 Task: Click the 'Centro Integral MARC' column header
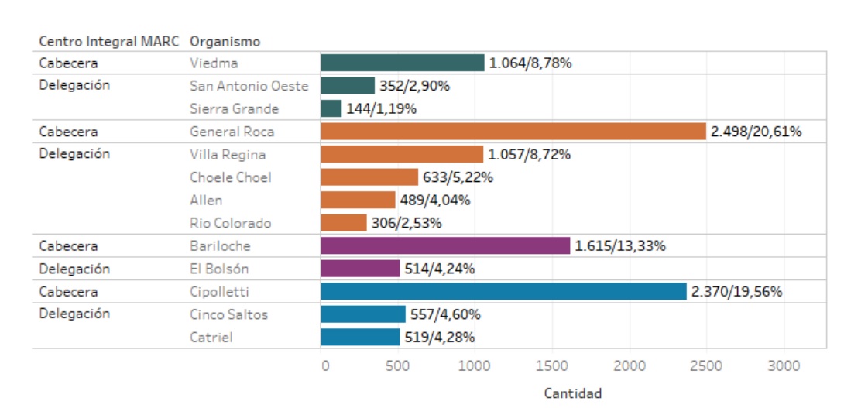[x=108, y=41]
